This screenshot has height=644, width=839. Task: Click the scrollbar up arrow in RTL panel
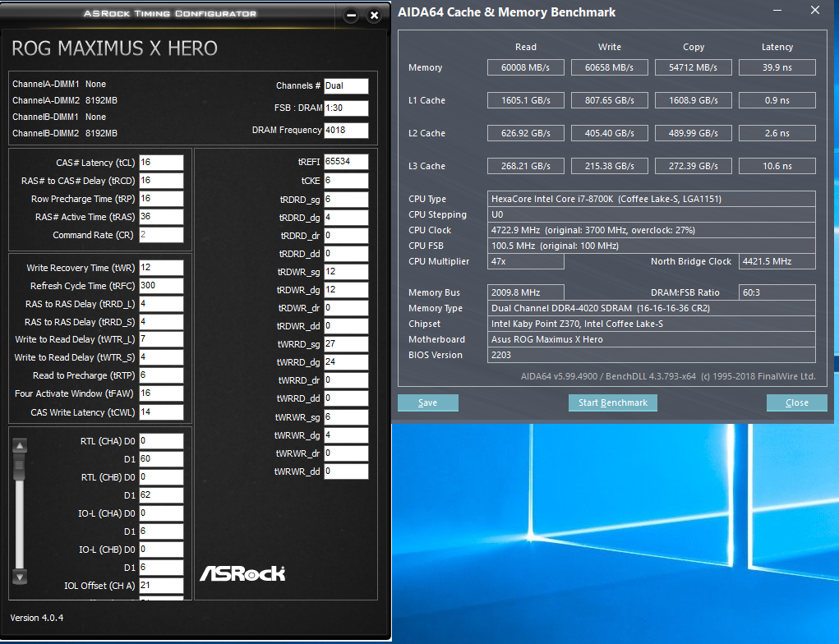pyautogui.click(x=20, y=445)
